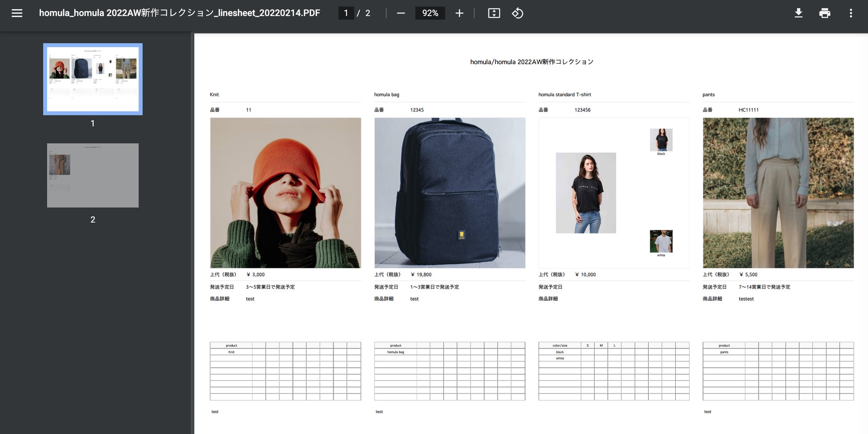Download the PDF file

click(x=799, y=13)
